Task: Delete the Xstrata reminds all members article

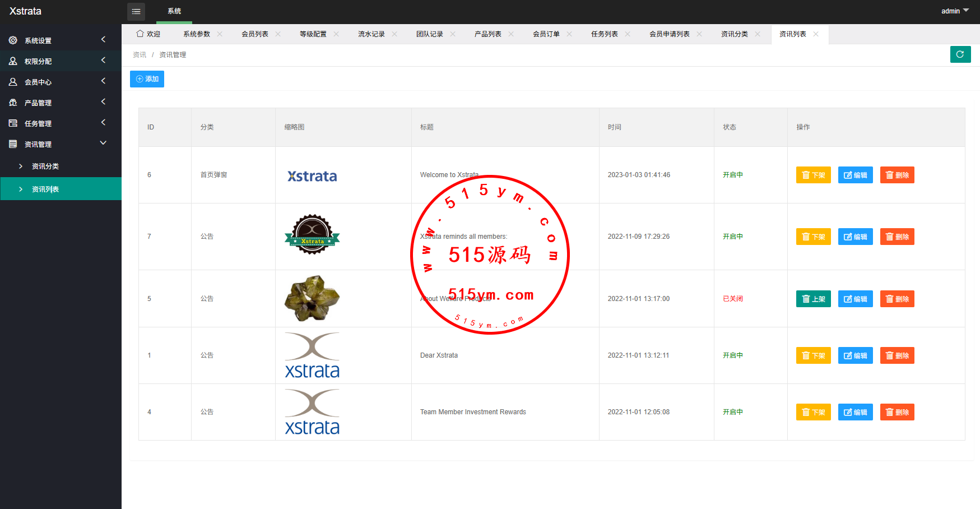Action: [897, 237]
